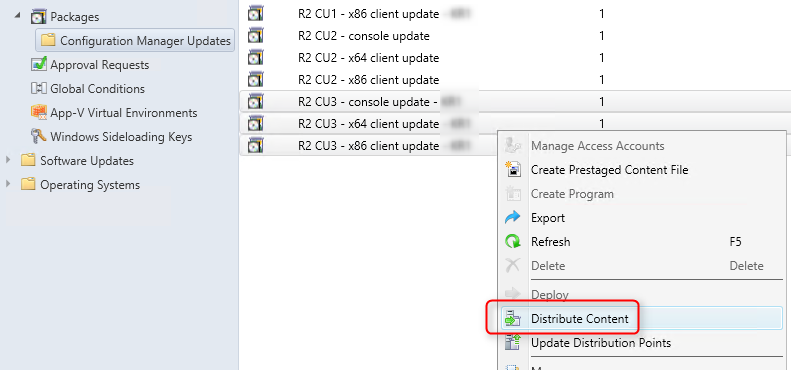Choose Distribute Content from context menu
The height and width of the screenshot is (370, 791).
click(642, 319)
